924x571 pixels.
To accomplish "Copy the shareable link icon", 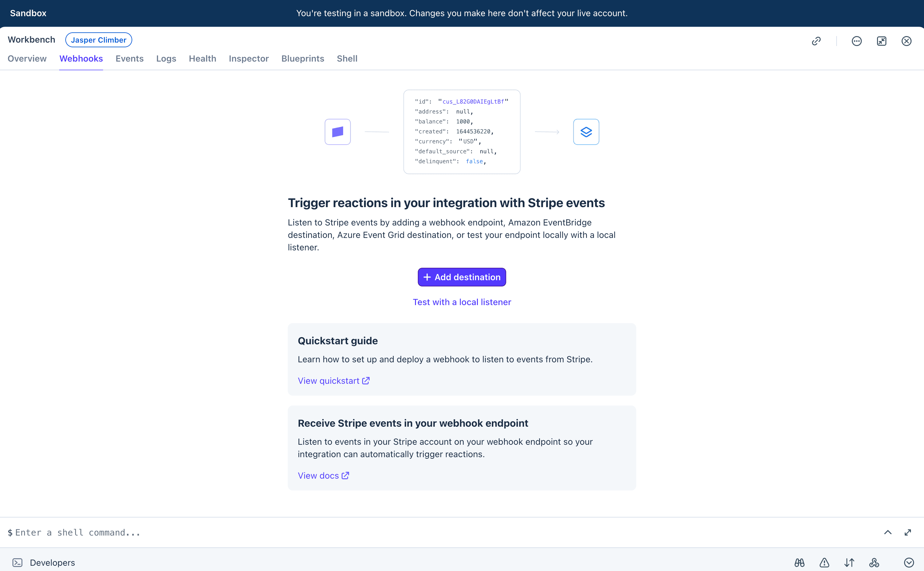I will [817, 41].
